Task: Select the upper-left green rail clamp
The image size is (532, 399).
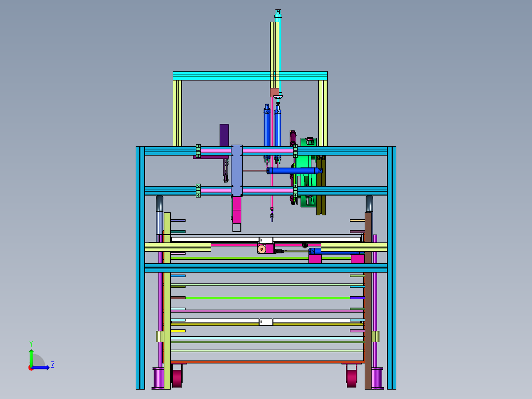Action: (x=198, y=151)
